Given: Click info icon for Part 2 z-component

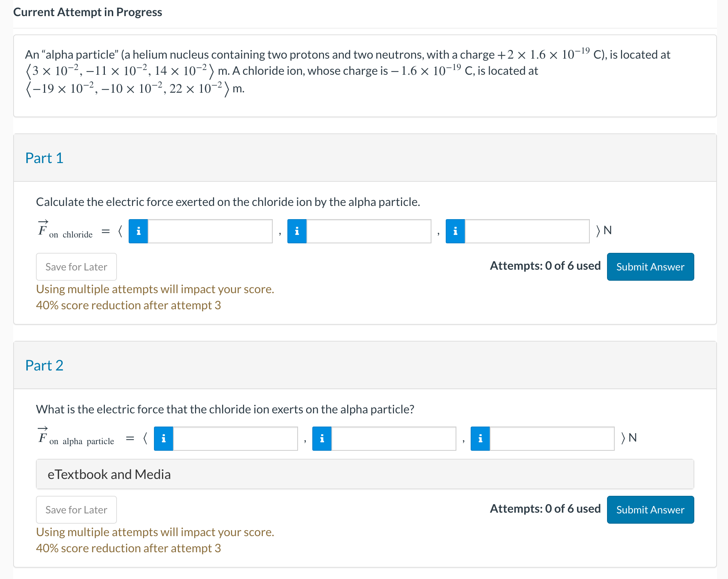Looking at the screenshot, I should [x=480, y=439].
